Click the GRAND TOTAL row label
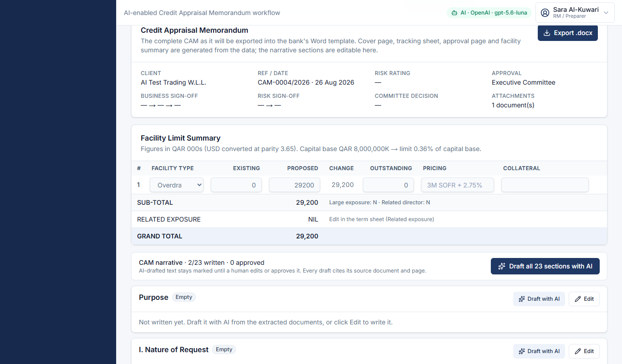The width and height of the screenshot is (622, 364). [x=159, y=236]
